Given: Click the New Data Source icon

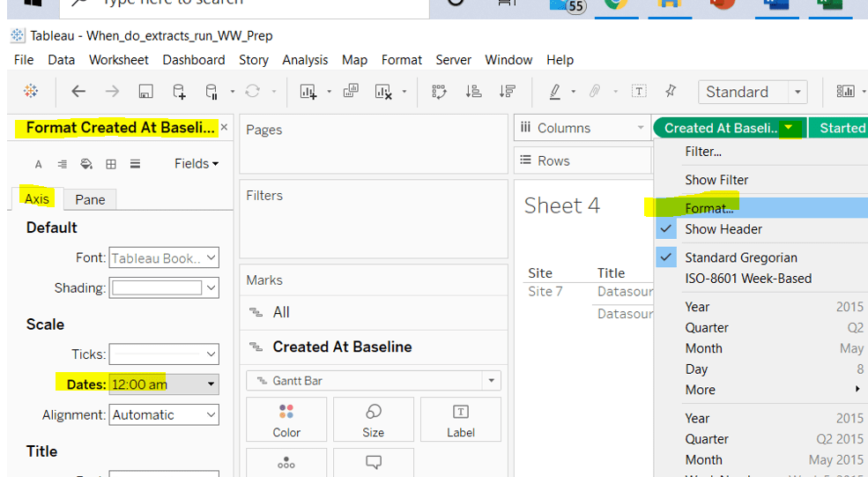Looking at the screenshot, I should pos(179,92).
